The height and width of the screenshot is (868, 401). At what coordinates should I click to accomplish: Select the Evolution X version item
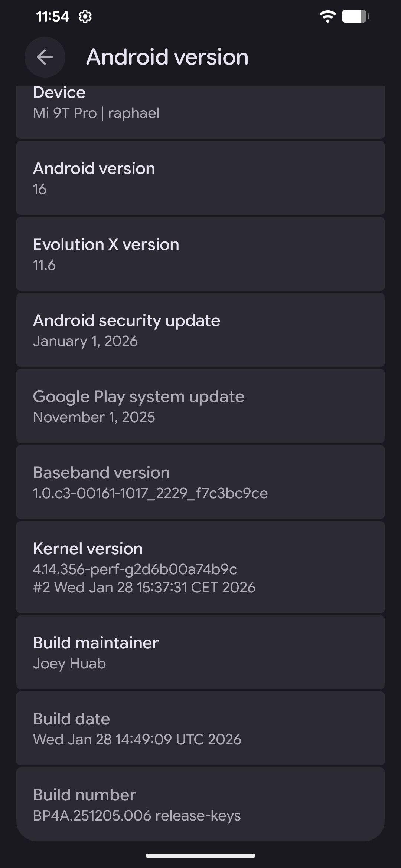point(200,254)
